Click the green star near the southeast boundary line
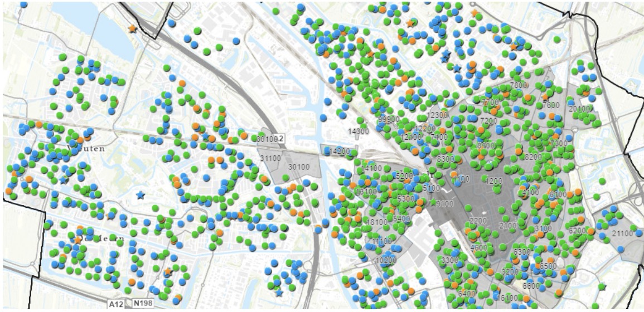This screenshot has width=644, height=312. (x=602, y=286)
